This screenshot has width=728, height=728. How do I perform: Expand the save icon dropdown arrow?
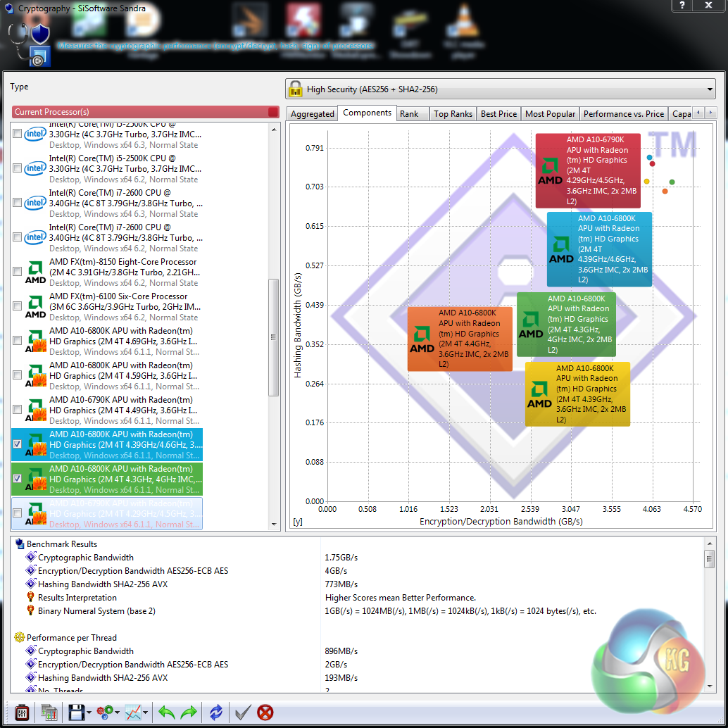click(89, 713)
